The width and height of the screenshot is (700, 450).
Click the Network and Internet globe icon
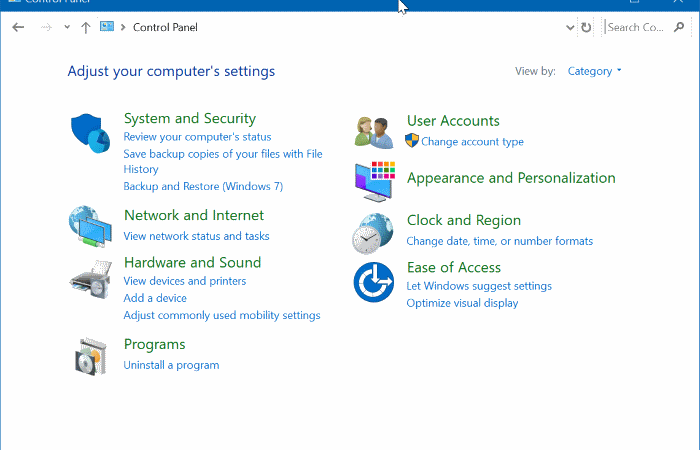click(x=90, y=226)
